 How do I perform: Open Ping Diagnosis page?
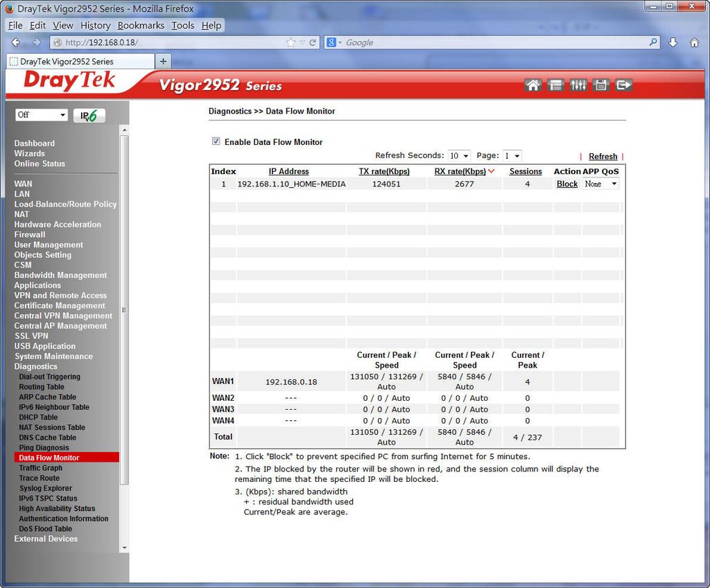tap(44, 447)
